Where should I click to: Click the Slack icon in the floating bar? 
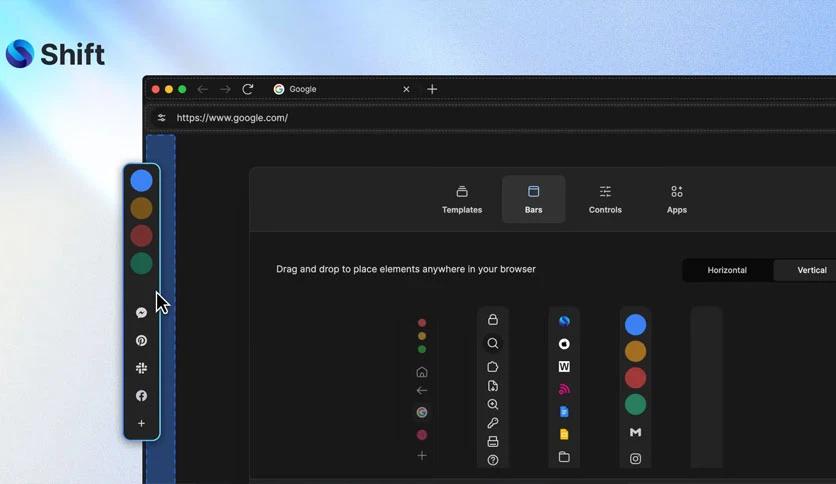tap(141, 368)
